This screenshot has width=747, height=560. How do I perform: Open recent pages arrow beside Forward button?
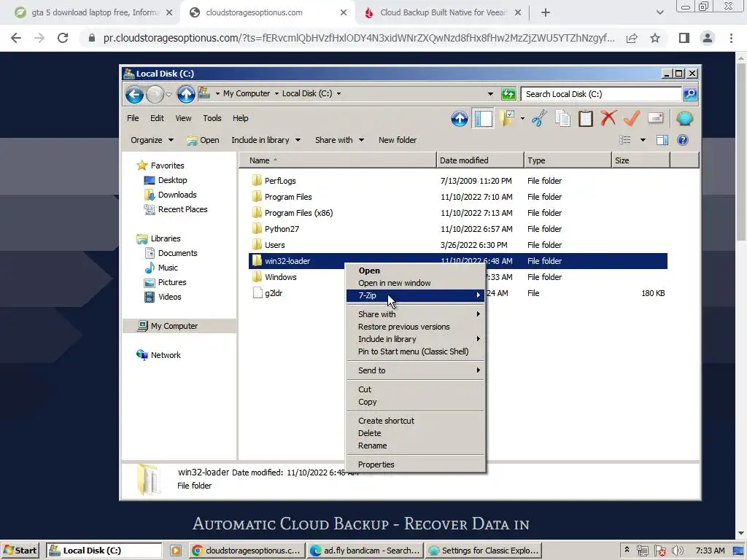point(169,94)
